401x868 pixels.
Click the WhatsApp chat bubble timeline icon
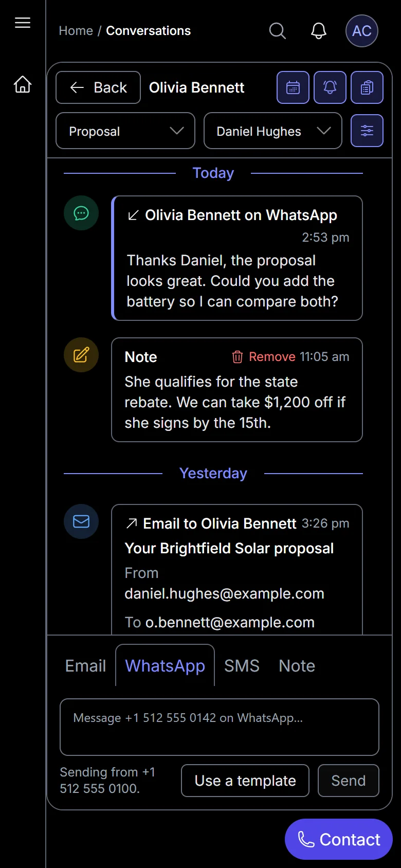point(81,213)
